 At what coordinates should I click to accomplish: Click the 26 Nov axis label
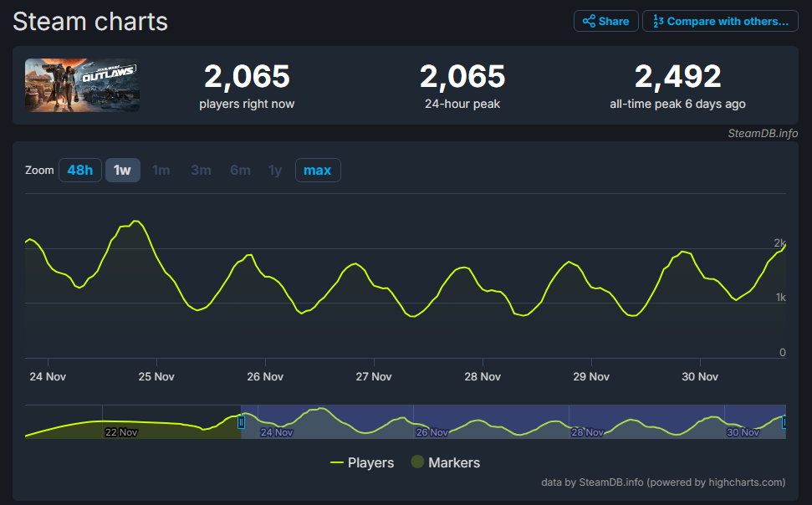click(265, 376)
